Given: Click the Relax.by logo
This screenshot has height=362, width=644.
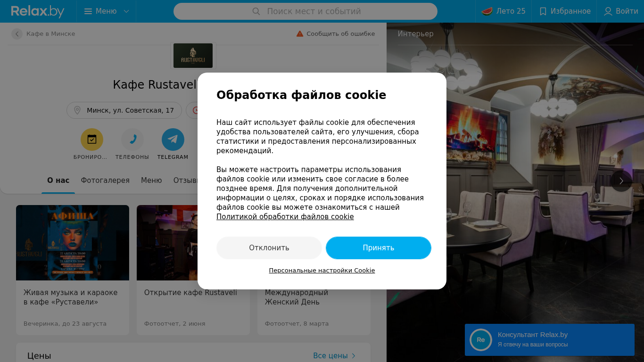Looking at the screenshot, I should point(38,11).
